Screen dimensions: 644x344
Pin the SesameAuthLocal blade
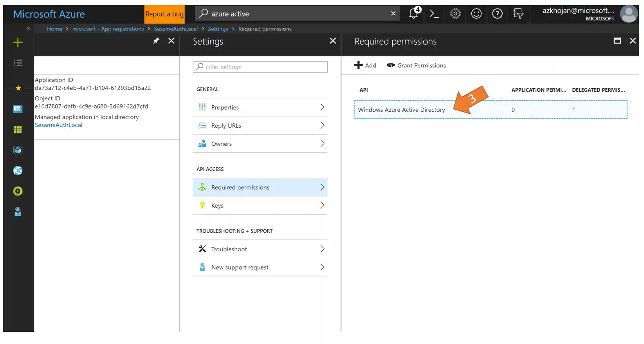click(156, 41)
